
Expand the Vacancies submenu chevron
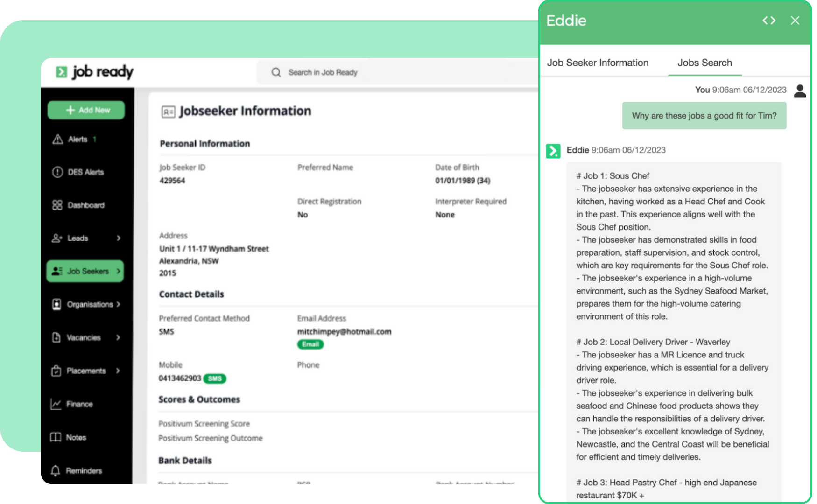pyautogui.click(x=118, y=337)
